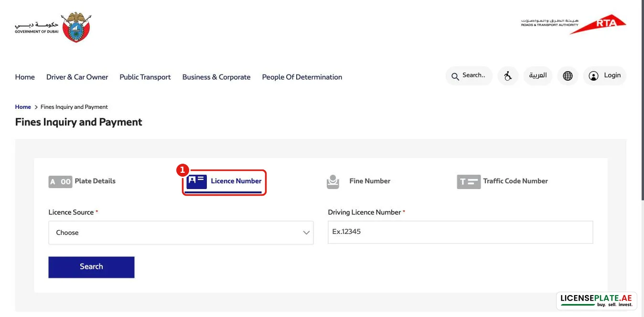644x317 pixels.
Task: Select the Plate Details plate icon
Action: pyautogui.click(x=60, y=182)
